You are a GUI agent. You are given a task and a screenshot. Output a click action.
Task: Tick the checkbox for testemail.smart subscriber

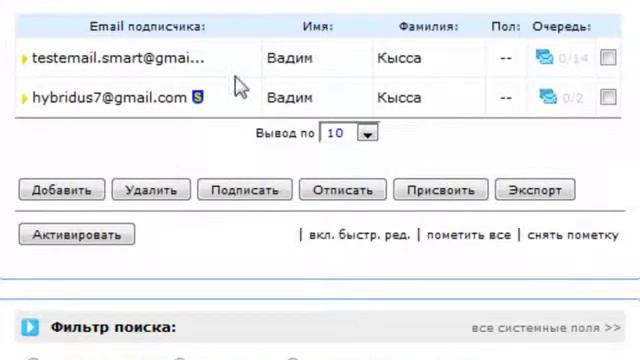tap(608, 58)
